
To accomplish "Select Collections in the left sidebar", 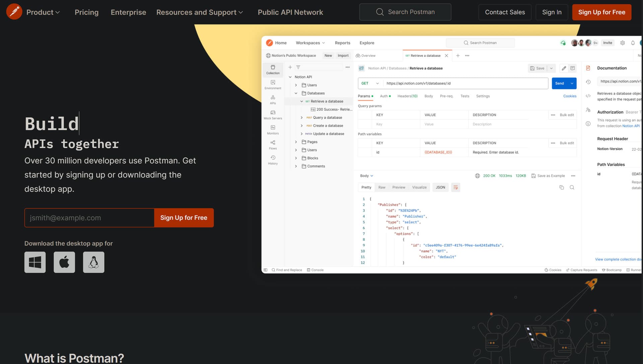I will click(273, 70).
